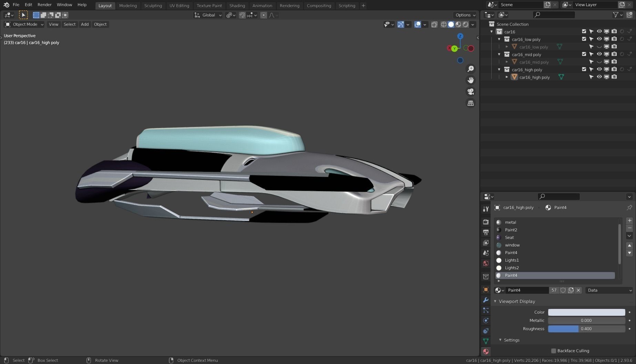
Task: Open the Scene properties tab
Action: 486,253
